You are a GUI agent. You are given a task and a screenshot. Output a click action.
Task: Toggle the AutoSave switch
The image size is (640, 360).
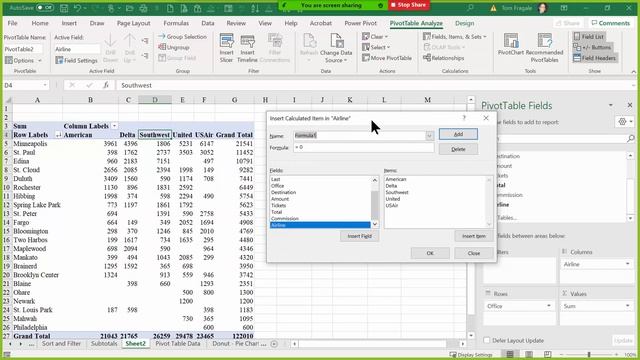click(44, 8)
